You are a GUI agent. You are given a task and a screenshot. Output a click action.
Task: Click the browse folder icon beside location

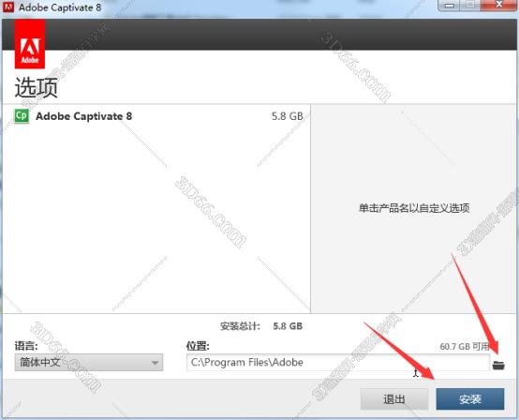click(498, 365)
